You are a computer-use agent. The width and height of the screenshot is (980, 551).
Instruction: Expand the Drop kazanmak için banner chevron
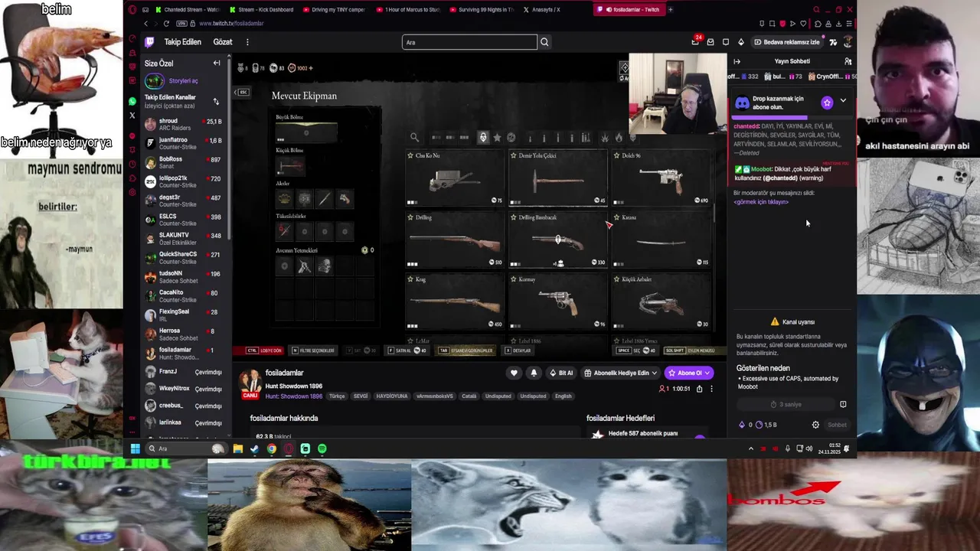click(843, 101)
